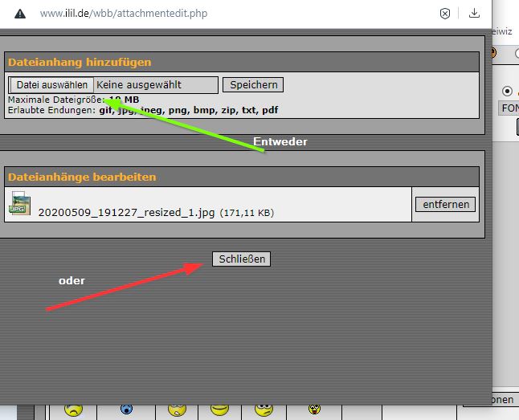Open the FONT dropdown
The height and width of the screenshot is (420, 519).
509,108
